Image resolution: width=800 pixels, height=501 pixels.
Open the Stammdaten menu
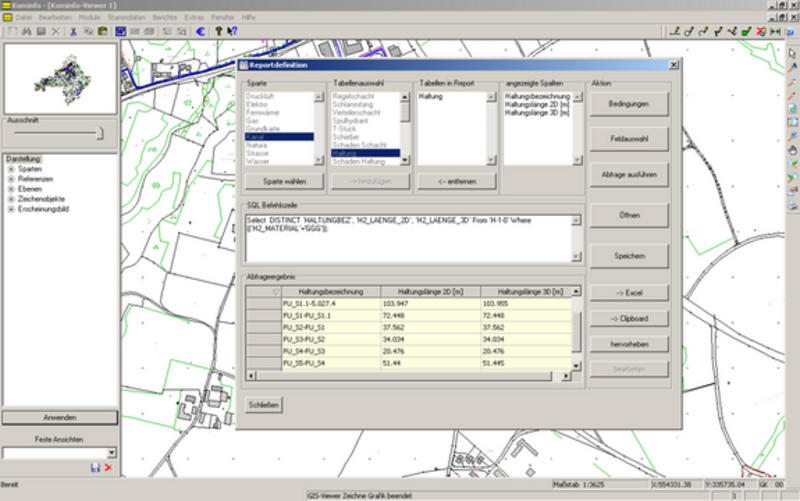127,17
